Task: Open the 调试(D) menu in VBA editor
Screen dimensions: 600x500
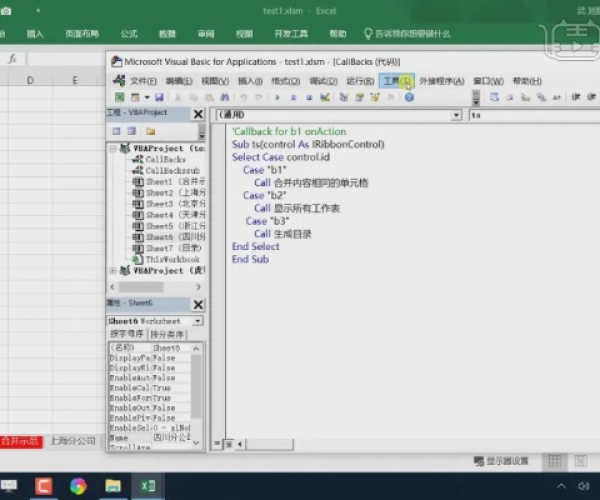Action: pos(323,81)
